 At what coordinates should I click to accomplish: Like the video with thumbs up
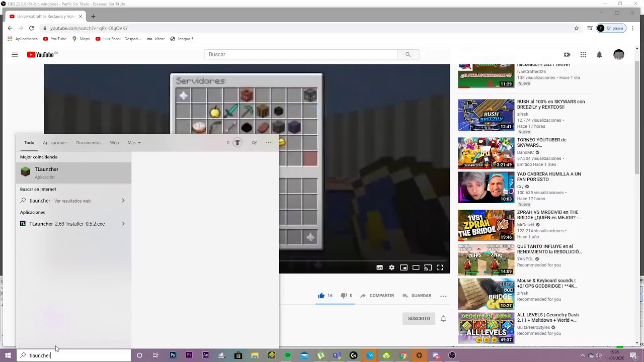pos(321,296)
